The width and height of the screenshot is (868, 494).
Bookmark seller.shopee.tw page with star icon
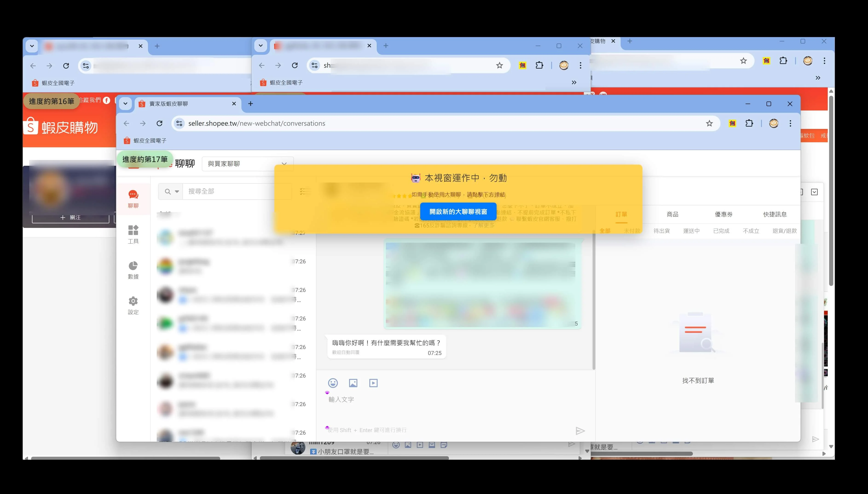[709, 123]
